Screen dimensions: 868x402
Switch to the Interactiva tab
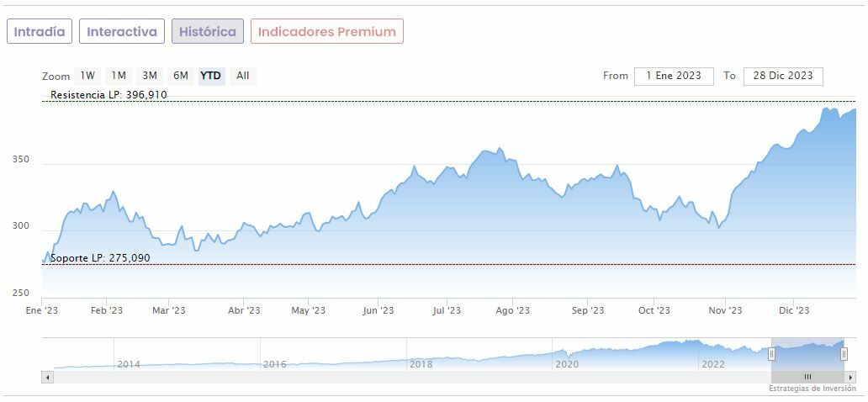[122, 32]
